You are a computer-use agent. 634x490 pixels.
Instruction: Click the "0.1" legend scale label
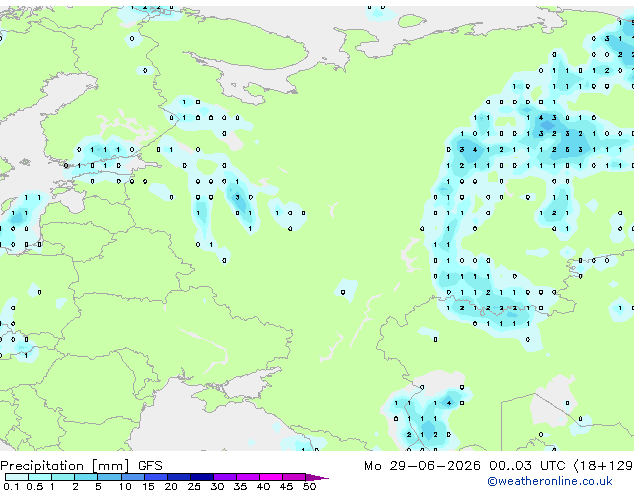[11, 486]
